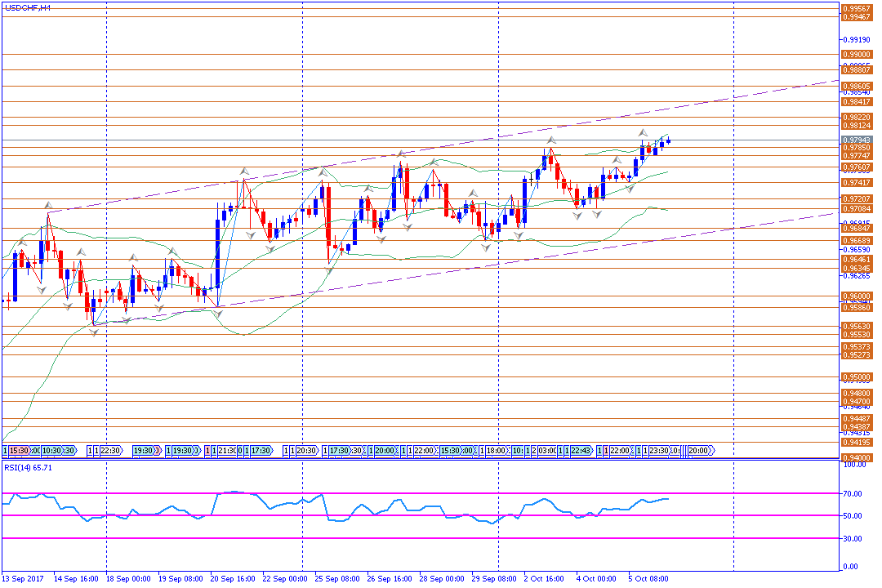Click the 0.96000 horizontal level label
This screenshot has width=882, height=588.
pyautogui.click(x=856, y=296)
